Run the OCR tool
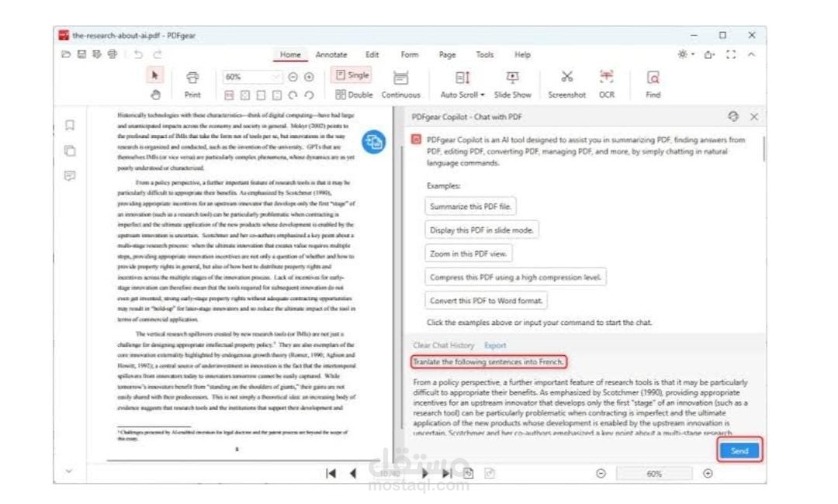 click(x=607, y=85)
